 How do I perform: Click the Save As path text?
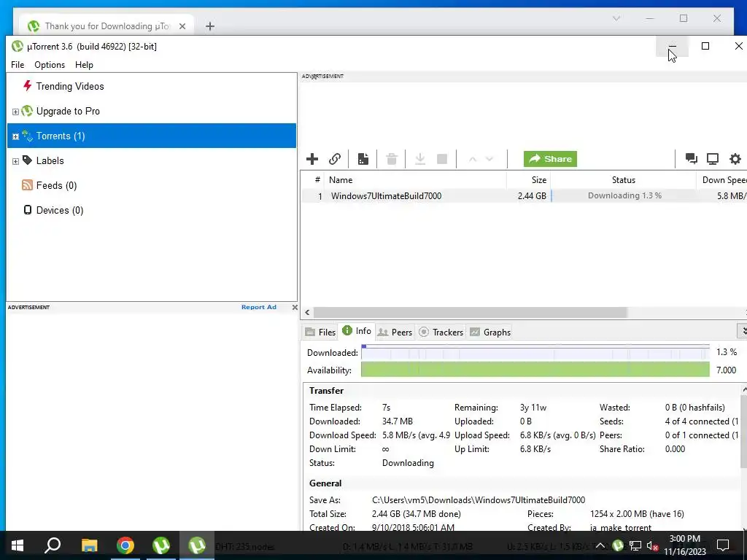[x=479, y=500]
